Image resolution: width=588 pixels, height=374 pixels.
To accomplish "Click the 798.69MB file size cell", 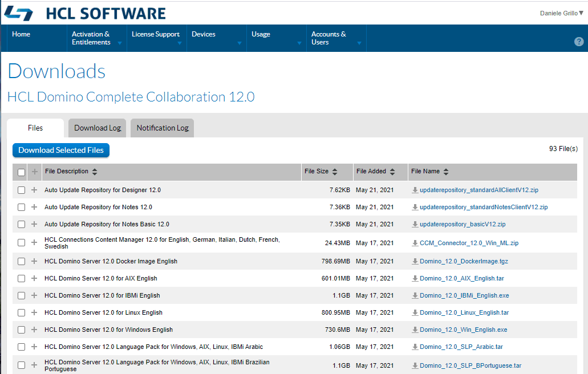I will [x=335, y=261].
